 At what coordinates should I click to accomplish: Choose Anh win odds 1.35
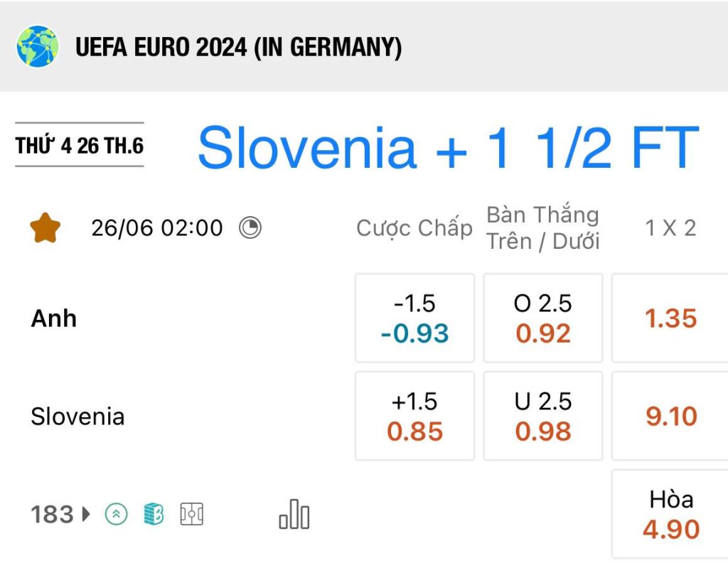pos(670,318)
